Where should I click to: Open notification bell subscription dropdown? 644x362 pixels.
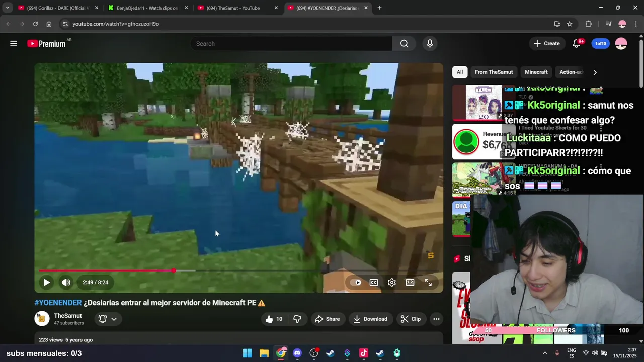[x=108, y=319]
